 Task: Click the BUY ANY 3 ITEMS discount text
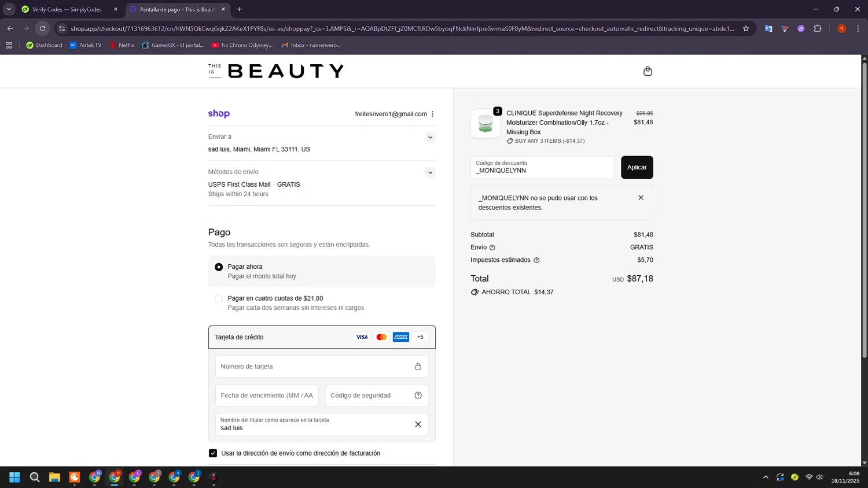550,141
